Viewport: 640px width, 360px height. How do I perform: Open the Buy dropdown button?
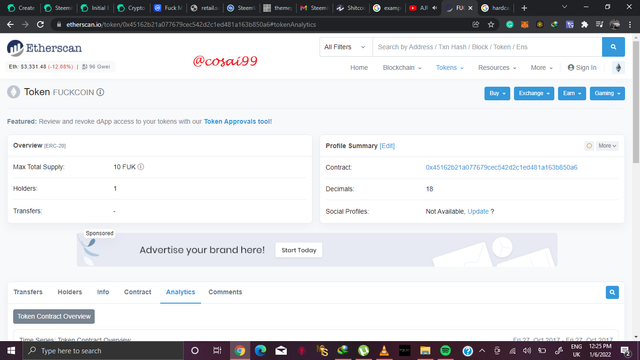[497, 93]
